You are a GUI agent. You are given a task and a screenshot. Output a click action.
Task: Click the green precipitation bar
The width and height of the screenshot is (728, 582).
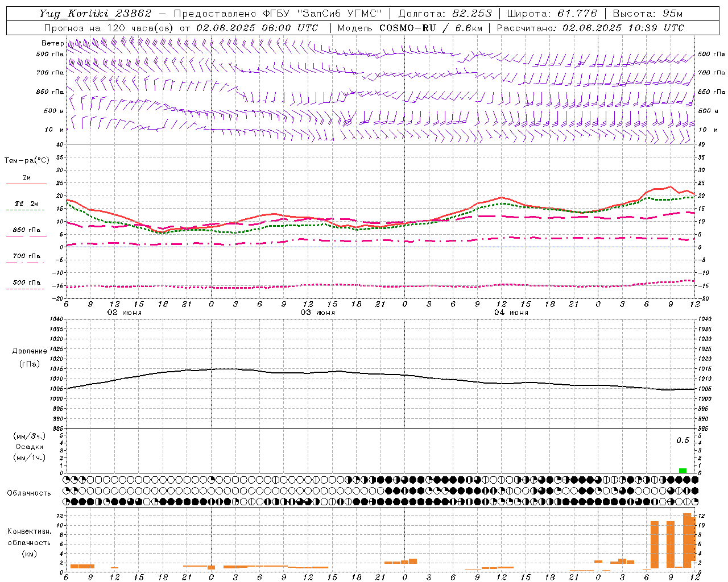coord(682,471)
